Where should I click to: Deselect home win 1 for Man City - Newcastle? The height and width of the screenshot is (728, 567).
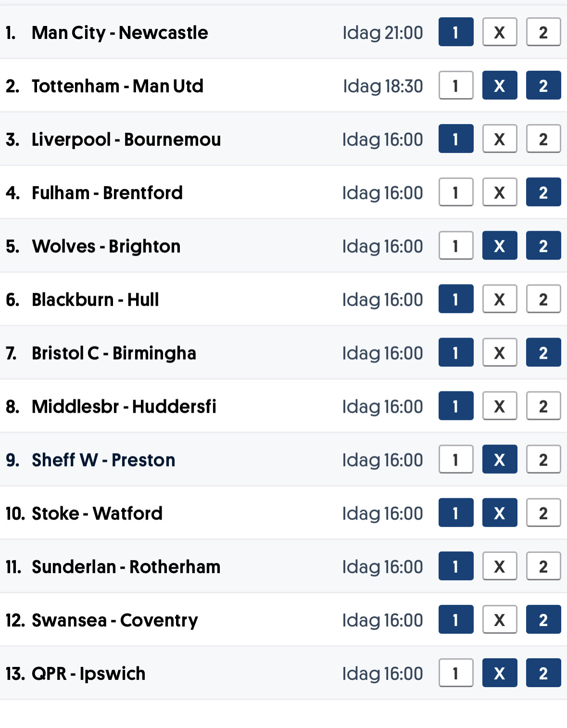tap(456, 32)
